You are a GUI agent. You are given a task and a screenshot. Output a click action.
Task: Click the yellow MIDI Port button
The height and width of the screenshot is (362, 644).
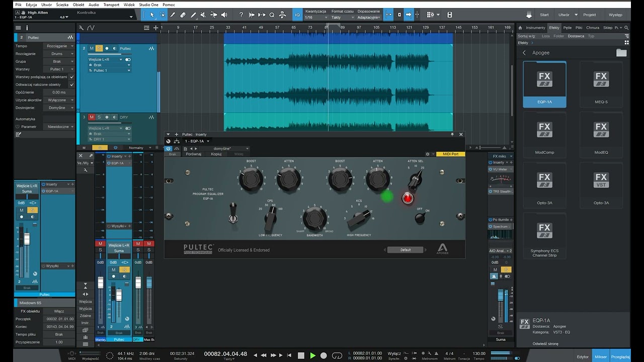click(450, 154)
